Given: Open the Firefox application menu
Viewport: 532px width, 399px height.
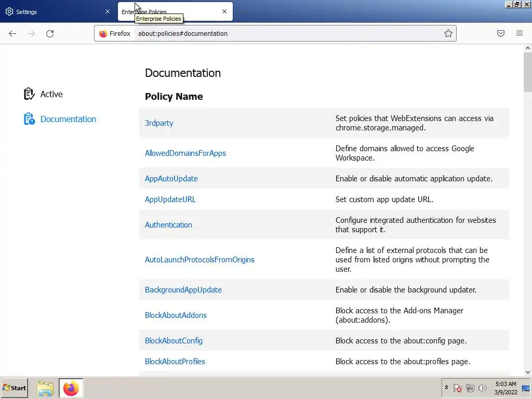Looking at the screenshot, I should [x=520, y=33].
